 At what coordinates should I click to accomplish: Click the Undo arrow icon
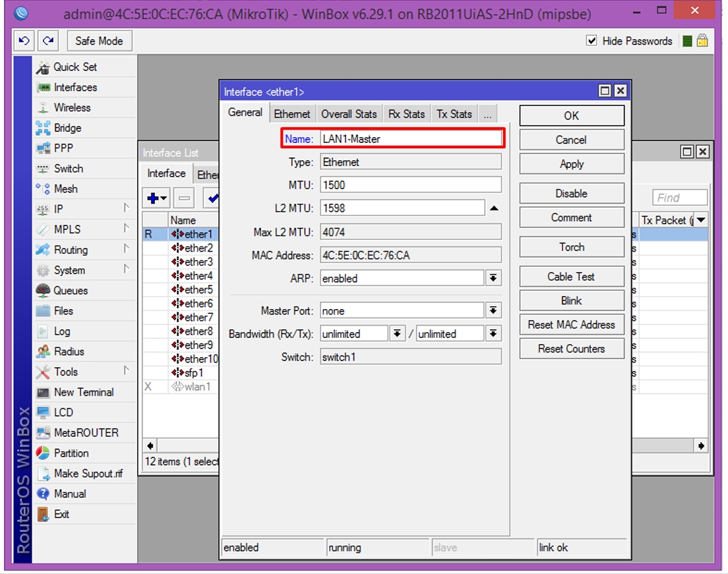click(24, 41)
